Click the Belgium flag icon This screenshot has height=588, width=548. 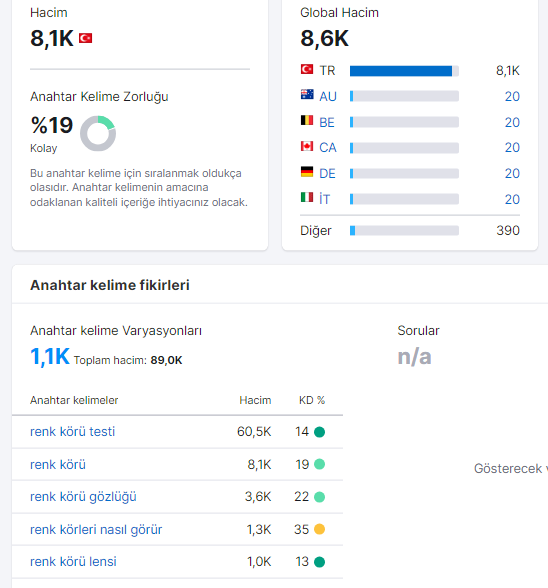(x=307, y=120)
